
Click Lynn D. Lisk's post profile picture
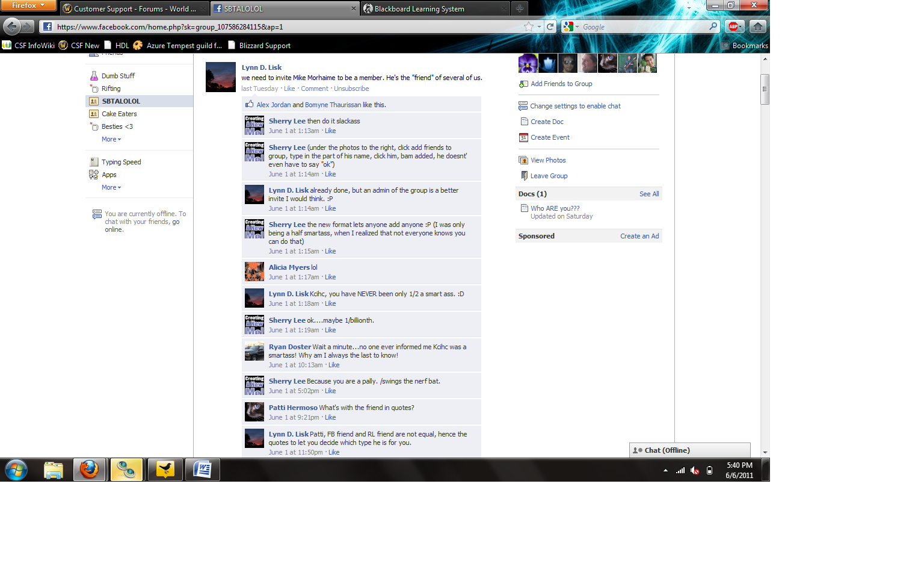point(221,77)
